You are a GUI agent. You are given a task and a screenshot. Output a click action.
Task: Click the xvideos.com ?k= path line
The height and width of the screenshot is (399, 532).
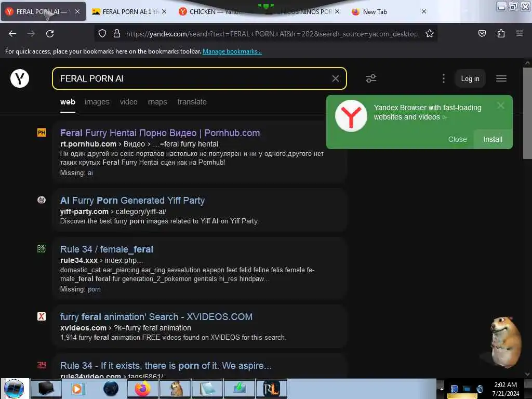coord(126,328)
